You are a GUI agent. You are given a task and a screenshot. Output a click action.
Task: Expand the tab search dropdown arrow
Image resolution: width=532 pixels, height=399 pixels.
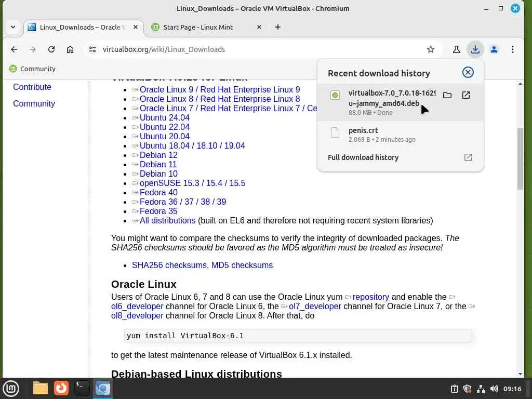(13, 27)
